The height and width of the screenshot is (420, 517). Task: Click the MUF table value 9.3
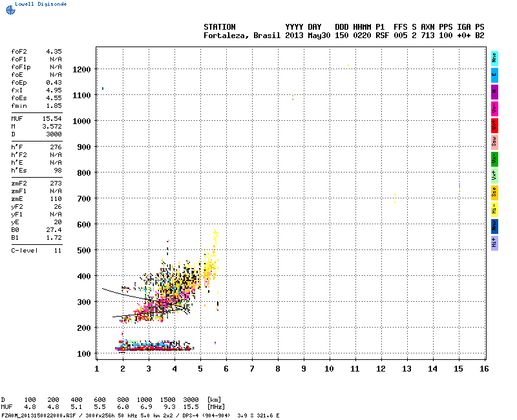point(169,407)
